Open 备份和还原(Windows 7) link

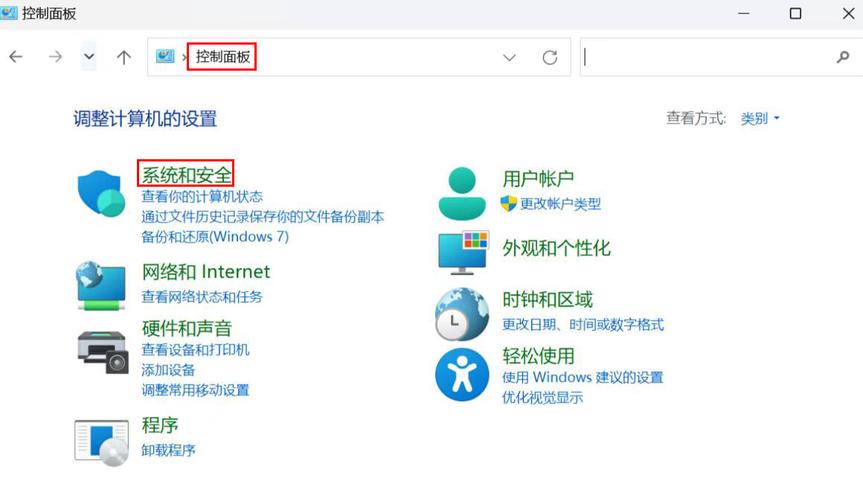pyautogui.click(x=215, y=237)
